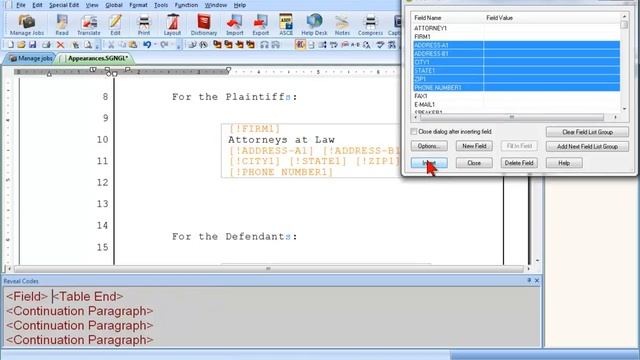Switch to the Manage jobs tab
Viewport: 640px width, 360px height.
[x=31, y=58]
